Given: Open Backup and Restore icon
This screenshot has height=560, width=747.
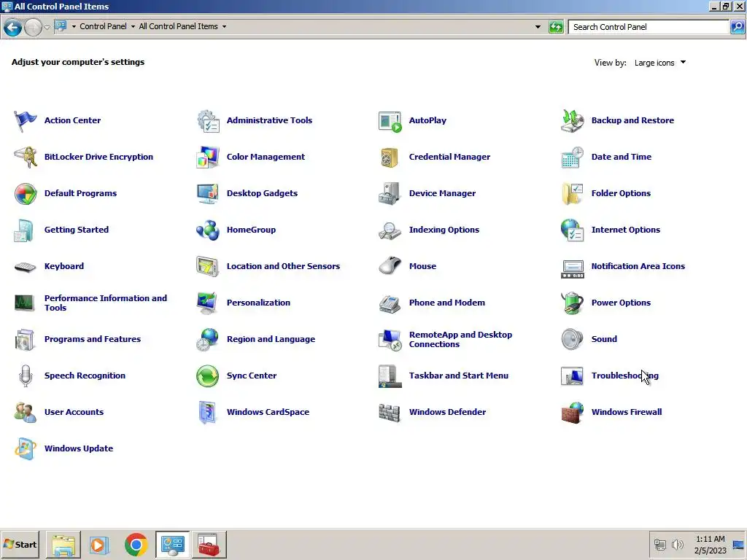Looking at the screenshot, I should (x=572, y=120).
